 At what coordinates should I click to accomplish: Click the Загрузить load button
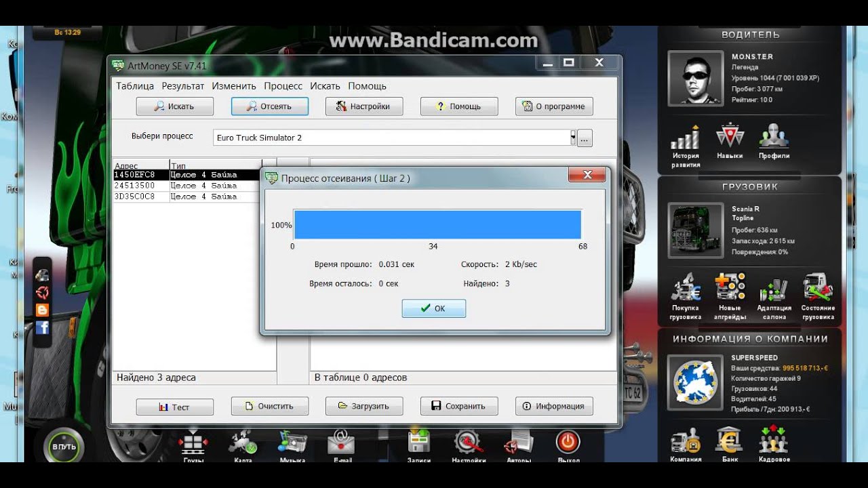364,406
